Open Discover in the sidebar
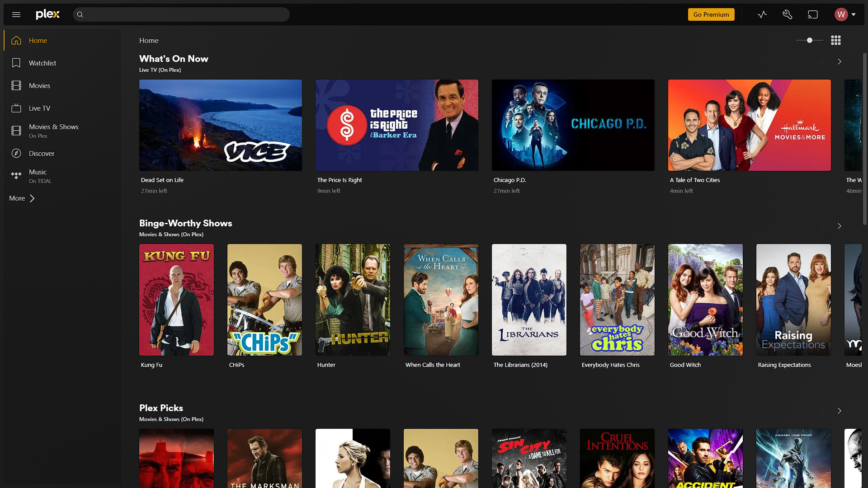 click(62, 153)
